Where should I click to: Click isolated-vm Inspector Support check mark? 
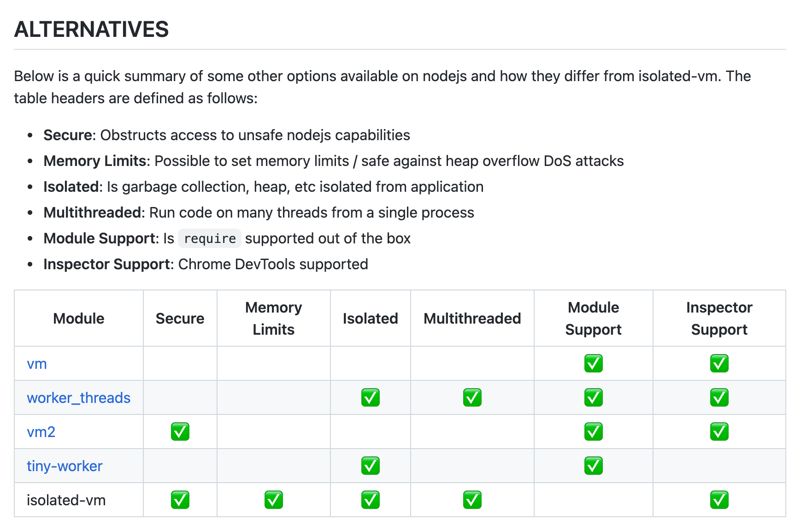(719, 500)
